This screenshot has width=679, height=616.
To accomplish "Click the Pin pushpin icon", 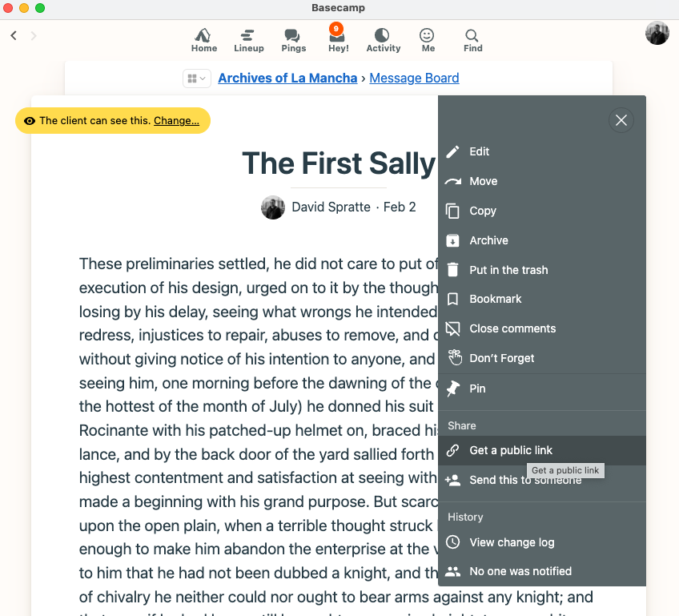I will point(453,389).
